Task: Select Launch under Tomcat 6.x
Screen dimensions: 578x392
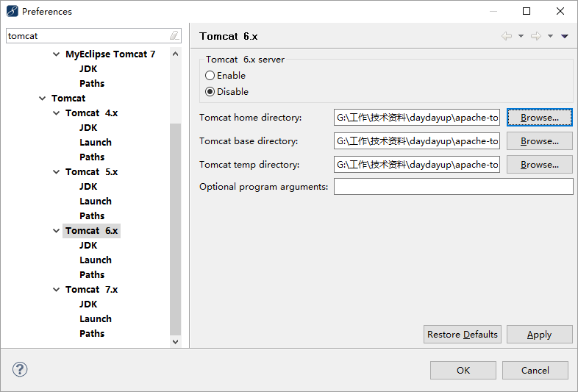Action: [96, 260]
